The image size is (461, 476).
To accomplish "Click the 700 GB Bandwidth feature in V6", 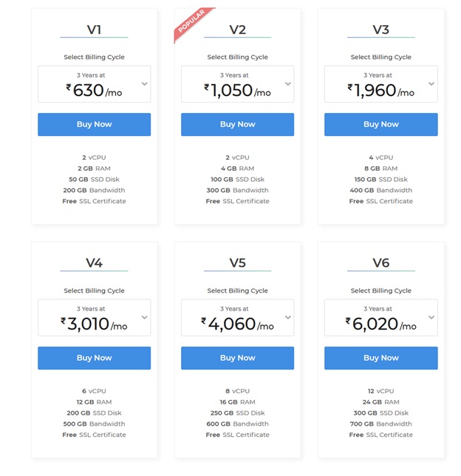I will [x=381, y=424].
